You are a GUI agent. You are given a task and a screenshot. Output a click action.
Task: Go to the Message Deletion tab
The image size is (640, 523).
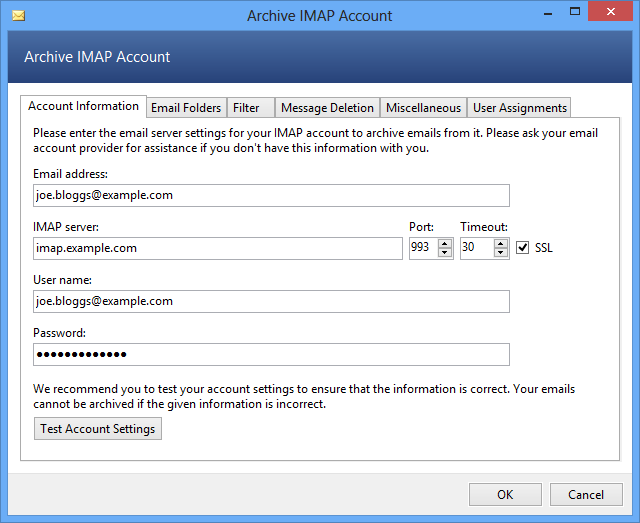click(327, 108)
